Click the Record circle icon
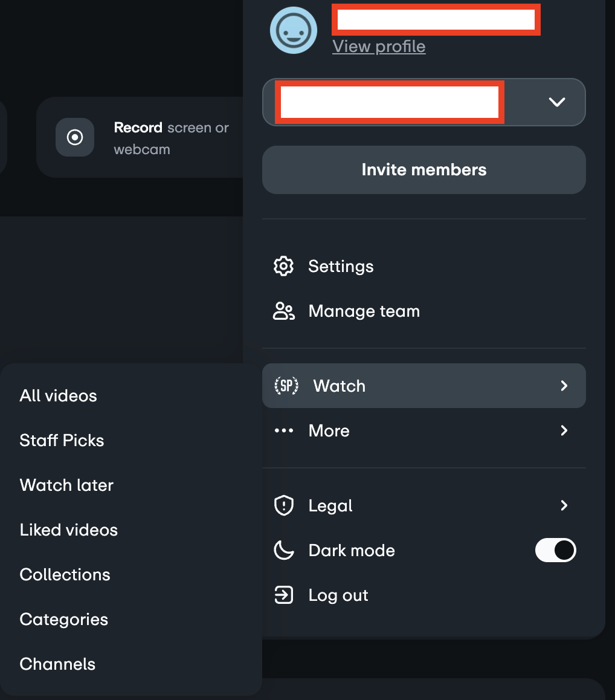Image resolution: width=615 pixels, height=700 pixels. click(75, 138)
